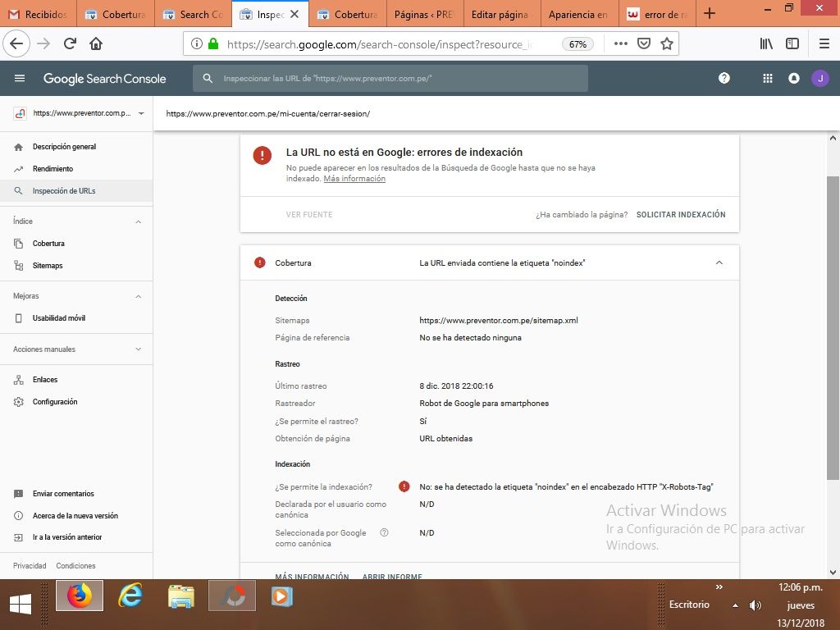
Task: Bookmark this page with the star icon
Action: (x=666, y=44)
